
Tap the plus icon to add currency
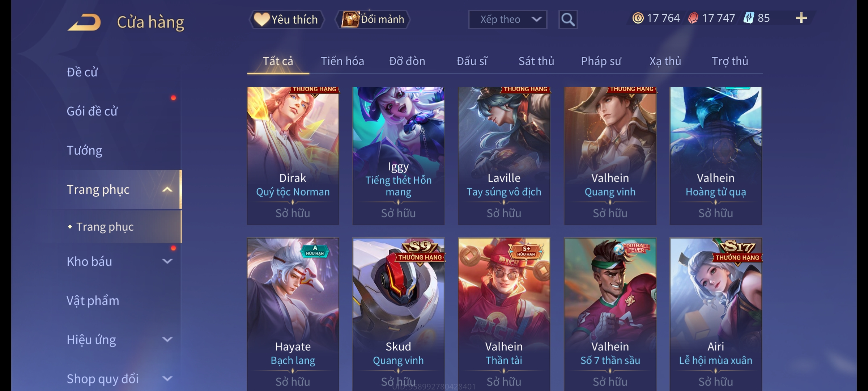coord(801,18)
